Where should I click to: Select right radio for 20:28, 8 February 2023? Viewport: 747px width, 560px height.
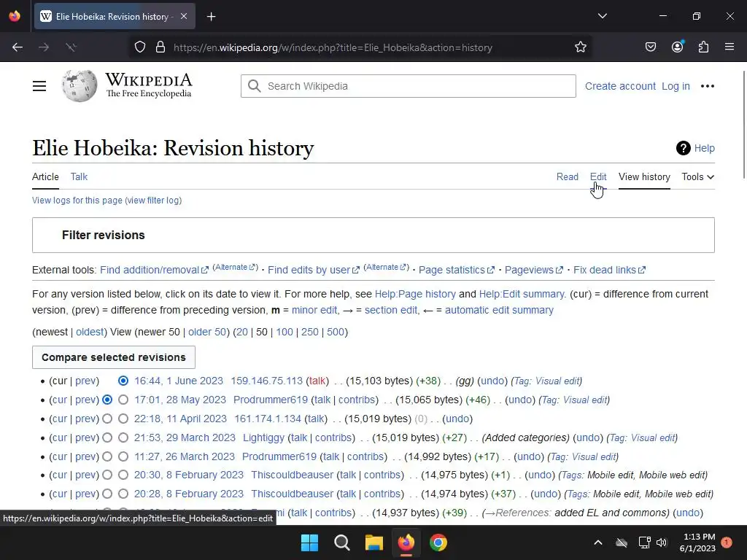coord(123,494)
